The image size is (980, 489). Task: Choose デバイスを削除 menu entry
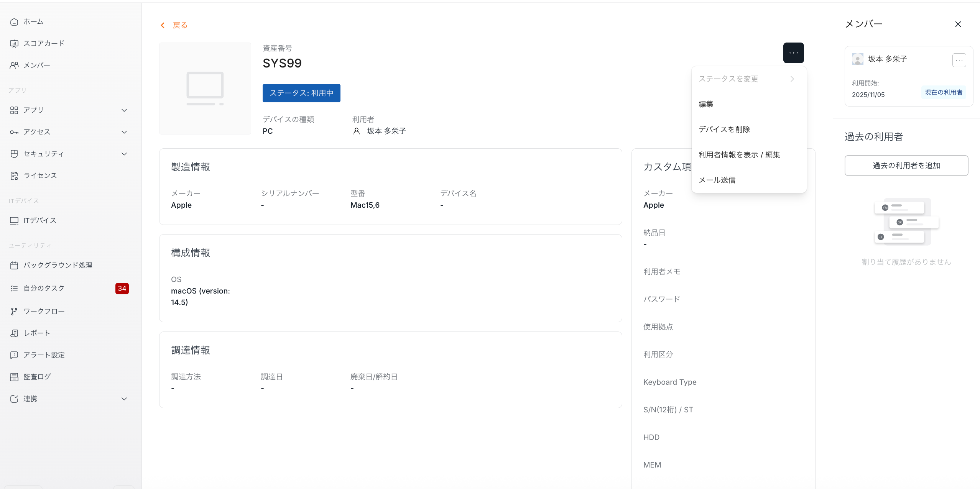point(724,130)
